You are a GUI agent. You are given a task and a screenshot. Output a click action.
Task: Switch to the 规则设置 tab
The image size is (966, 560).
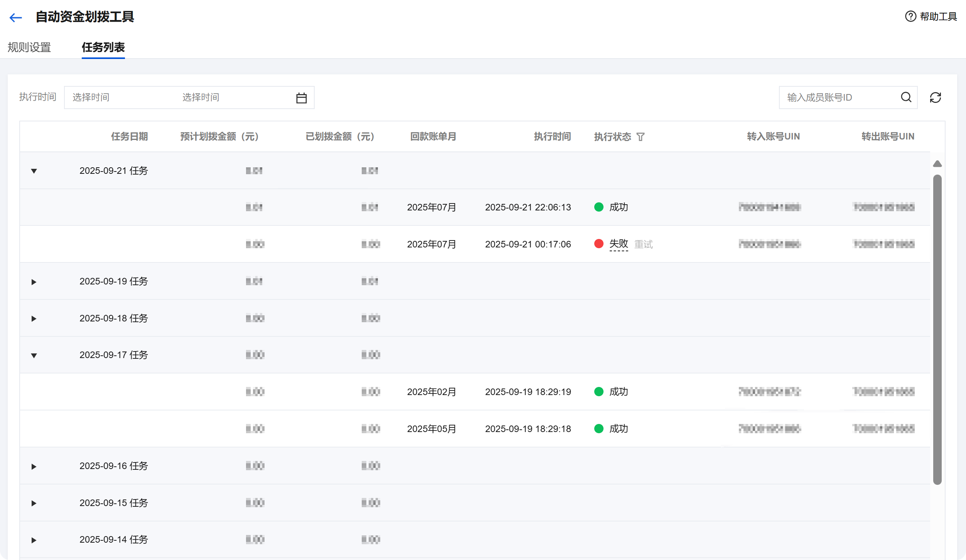(x=29, y=47)
